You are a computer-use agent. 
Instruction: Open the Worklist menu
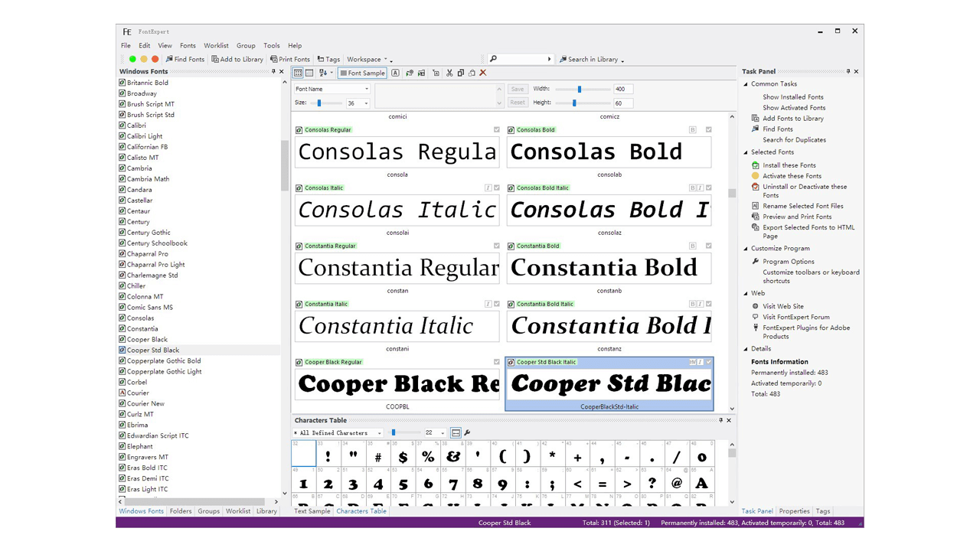click(x=216, y=46)
